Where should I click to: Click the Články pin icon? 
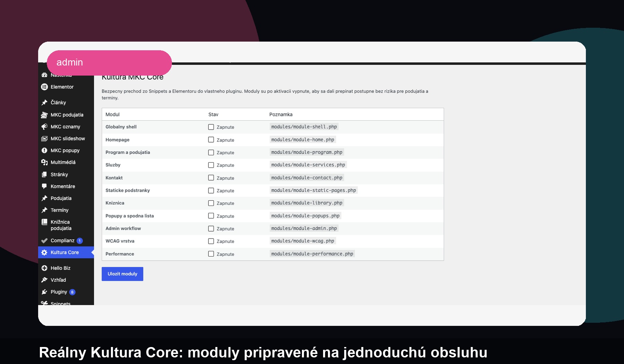pos(44,103)
